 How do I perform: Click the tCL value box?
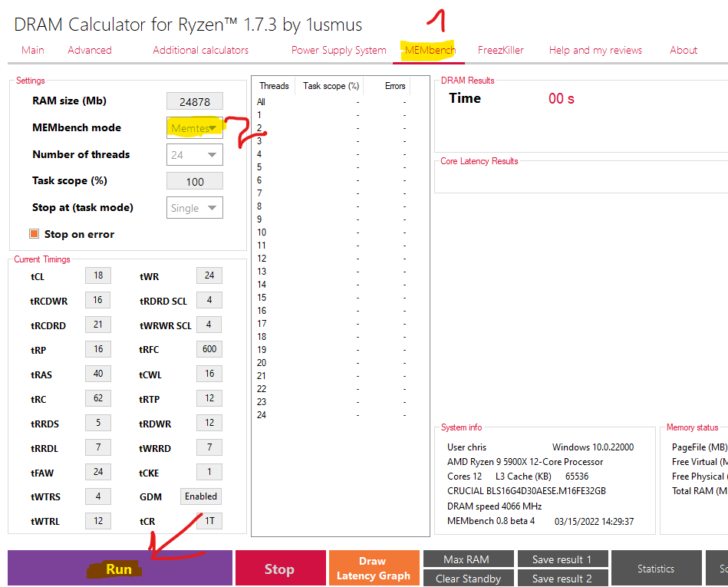click(98, 275)
